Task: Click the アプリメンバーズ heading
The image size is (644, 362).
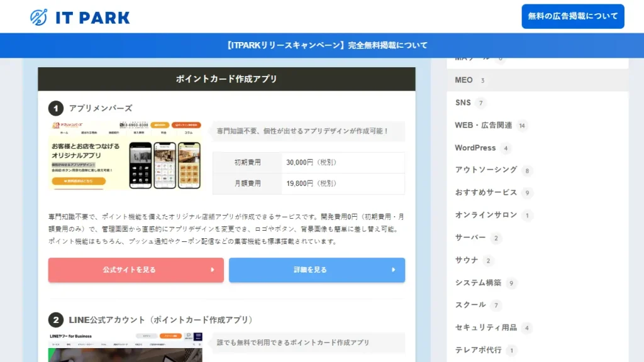Action: pyautogui.click(x=101, y=108)
